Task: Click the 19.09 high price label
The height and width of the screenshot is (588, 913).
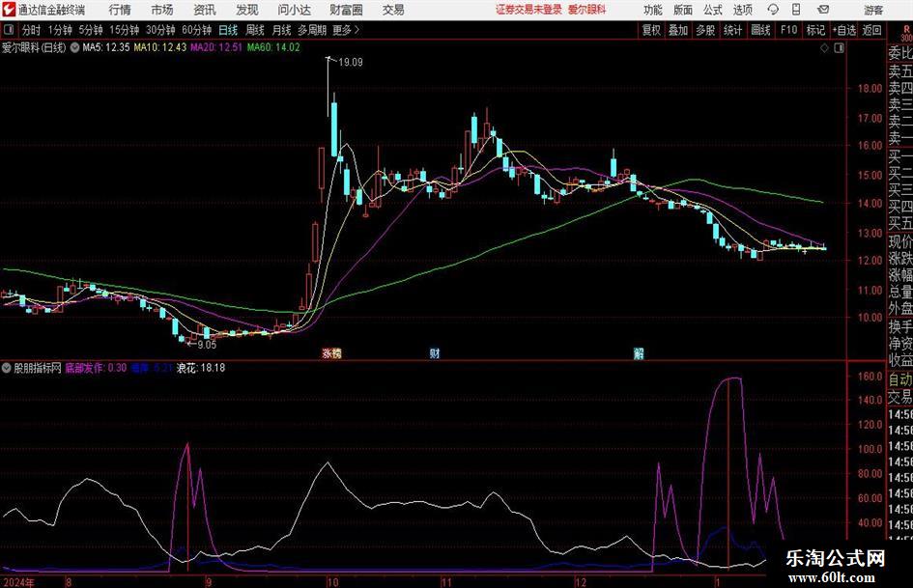Action: [351, 63]
